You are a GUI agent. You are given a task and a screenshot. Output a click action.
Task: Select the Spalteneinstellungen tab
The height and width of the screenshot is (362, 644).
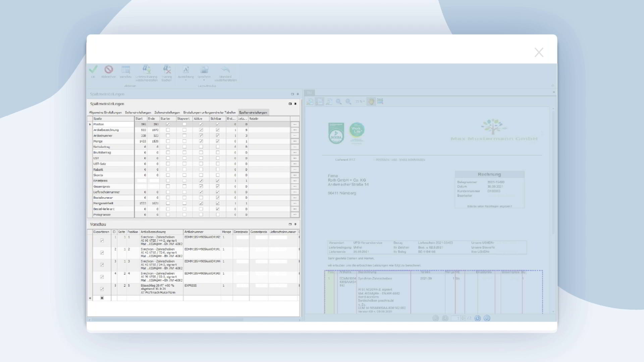[x=253, y=113]
